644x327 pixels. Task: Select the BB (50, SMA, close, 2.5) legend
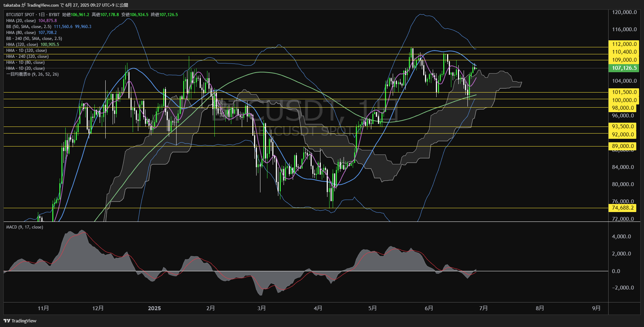29,27
